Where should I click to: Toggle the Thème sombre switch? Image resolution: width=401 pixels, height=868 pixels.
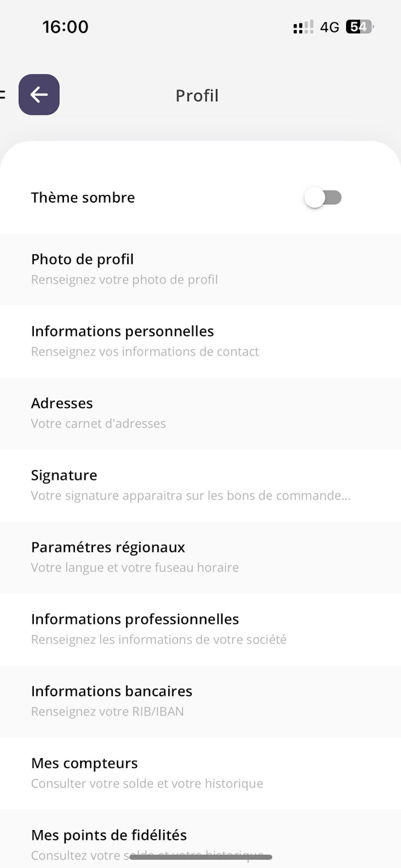[x=323, y=198]
